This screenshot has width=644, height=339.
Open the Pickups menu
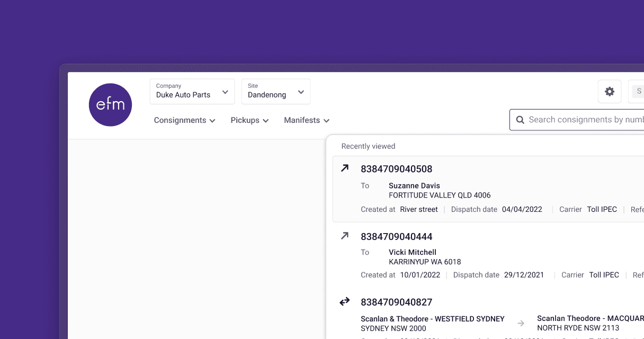click(249, 120)
